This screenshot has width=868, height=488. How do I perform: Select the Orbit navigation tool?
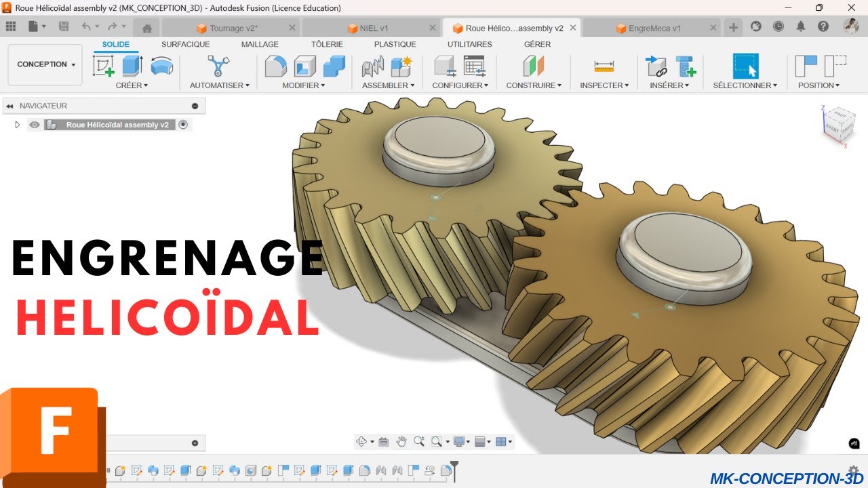tap(361, 442)
